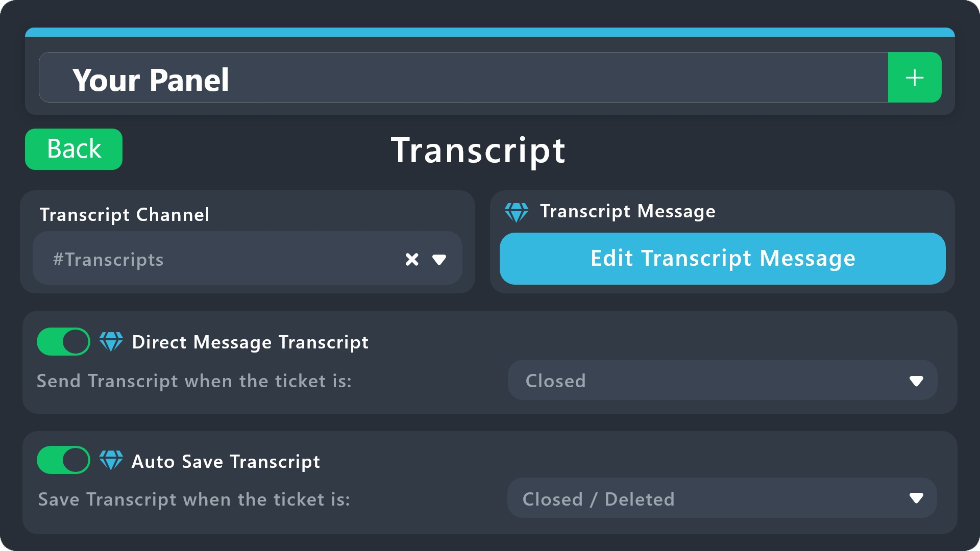Screen dimensions: 980x551
Task: Click the arrow icon in the Closed / Deleted dropdown
Action: point(916,498)
